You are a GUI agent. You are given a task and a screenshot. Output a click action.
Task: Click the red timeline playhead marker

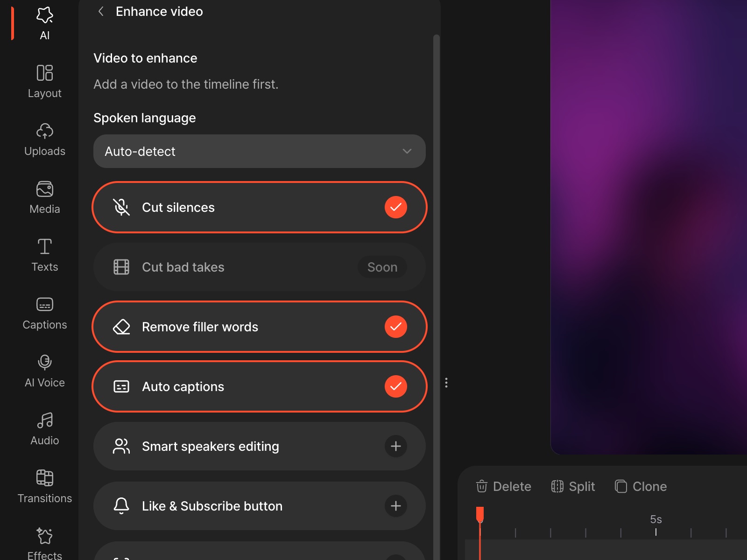point(480,514)
